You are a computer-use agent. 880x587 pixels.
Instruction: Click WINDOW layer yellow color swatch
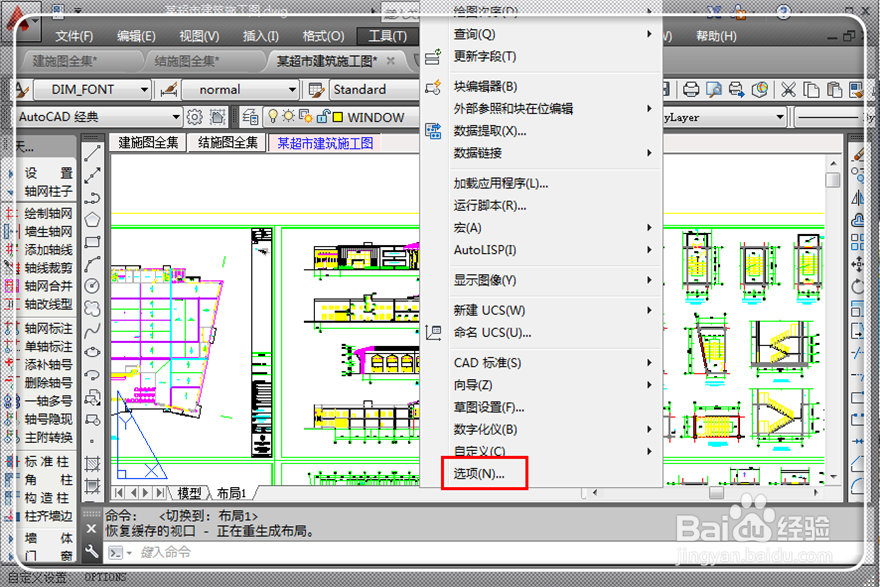pyautogui.click(x=338, y=117)
